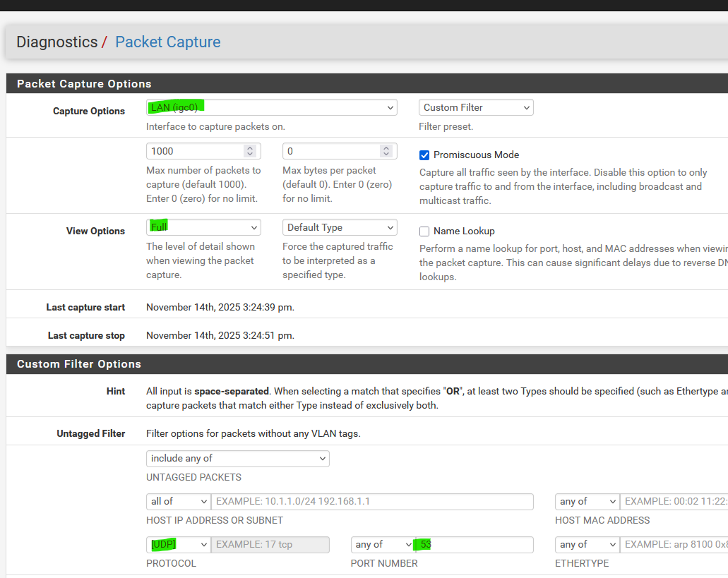Click the host MAC address input field
Viewport: 728px width, 578px height.
(x=674, y=502)
